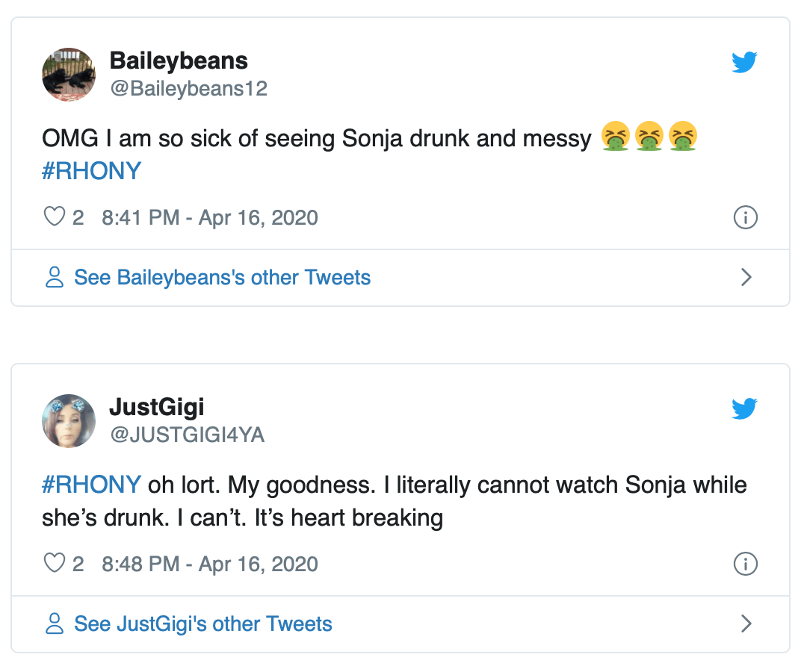Open the See JustGigi's other Tweets link
Viewport: 804px width, 672px height.
click(202, 624)
